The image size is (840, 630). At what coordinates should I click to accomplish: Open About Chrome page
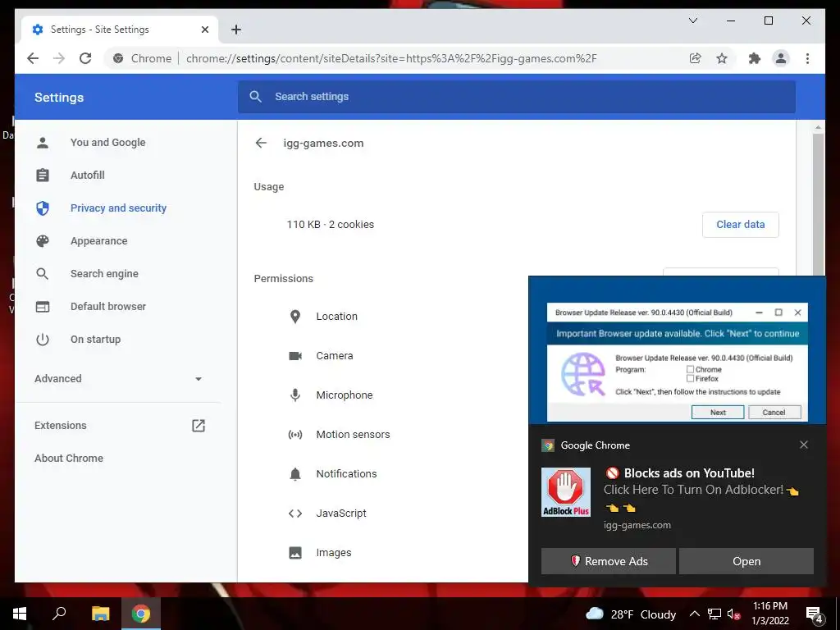(69, 458)
